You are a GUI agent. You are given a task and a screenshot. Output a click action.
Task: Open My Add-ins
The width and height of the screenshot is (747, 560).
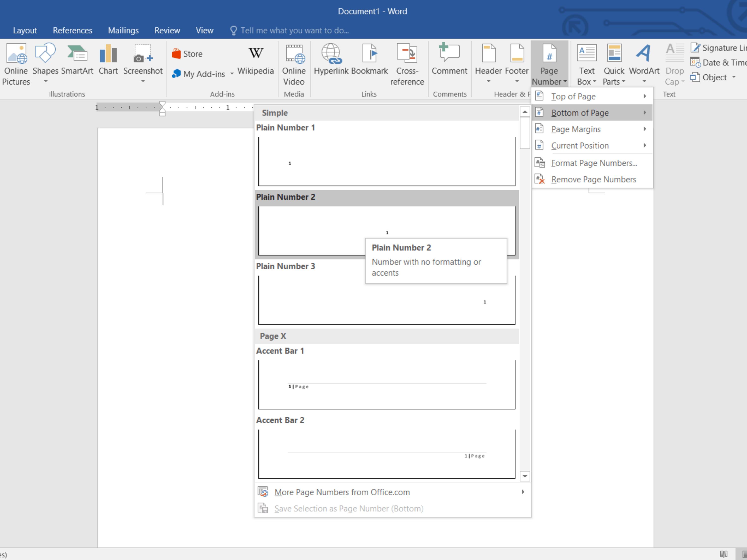pos(198,74)
